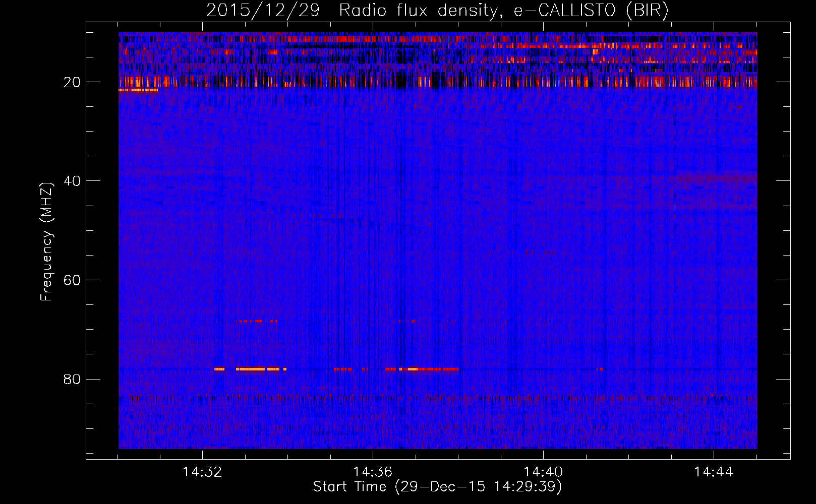
Task: Click the 20 MHz frequency tick label
Action: [72, 82]
